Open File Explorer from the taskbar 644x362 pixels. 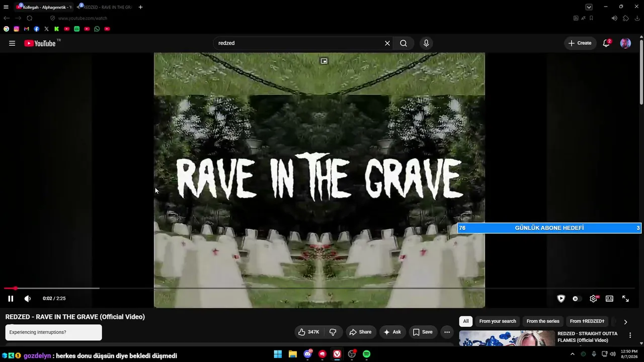(293, 354)
